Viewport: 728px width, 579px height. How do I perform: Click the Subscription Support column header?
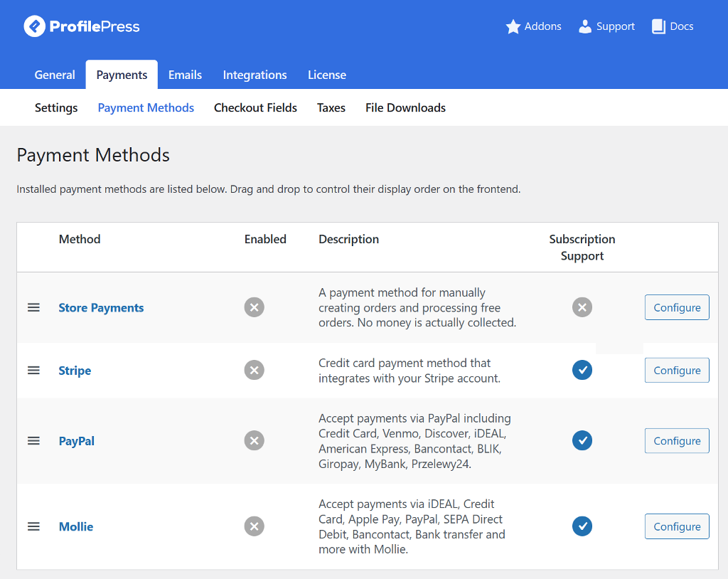582,248
